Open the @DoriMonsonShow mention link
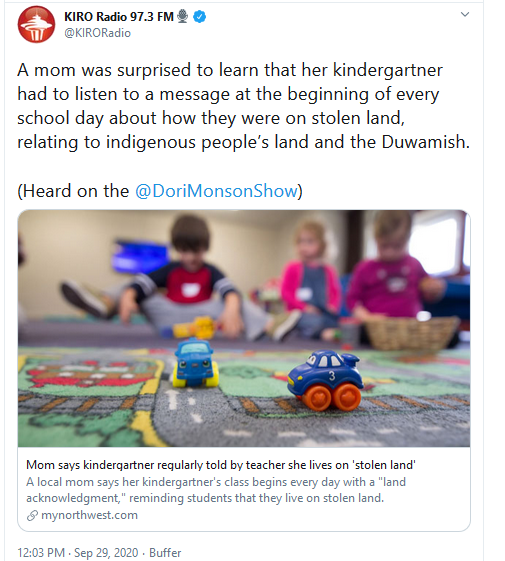 [x=217, y=191]
